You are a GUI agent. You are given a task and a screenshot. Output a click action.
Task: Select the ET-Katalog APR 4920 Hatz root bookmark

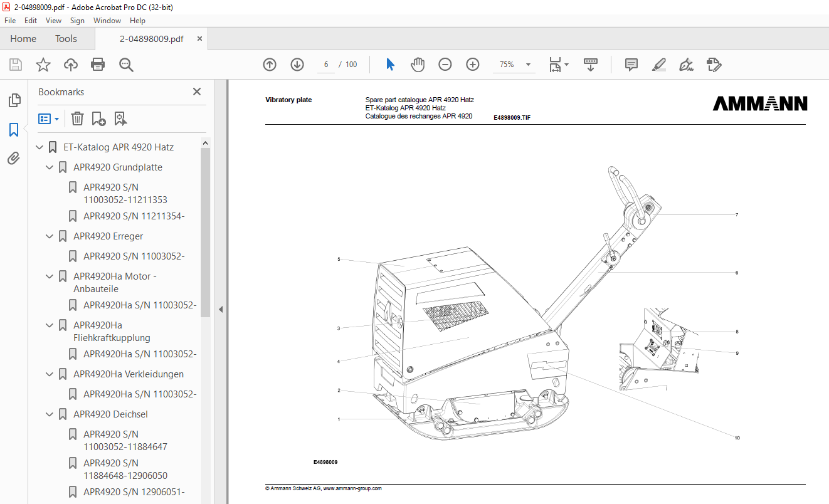point(119,147)
